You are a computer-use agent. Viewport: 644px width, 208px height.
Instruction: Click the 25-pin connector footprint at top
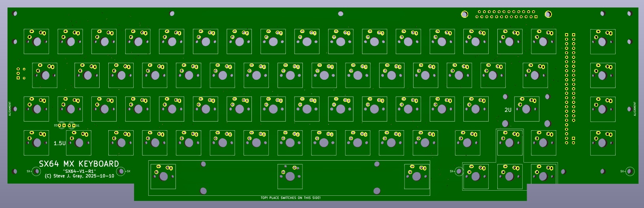pyautogui.click(x=506, y=15)
